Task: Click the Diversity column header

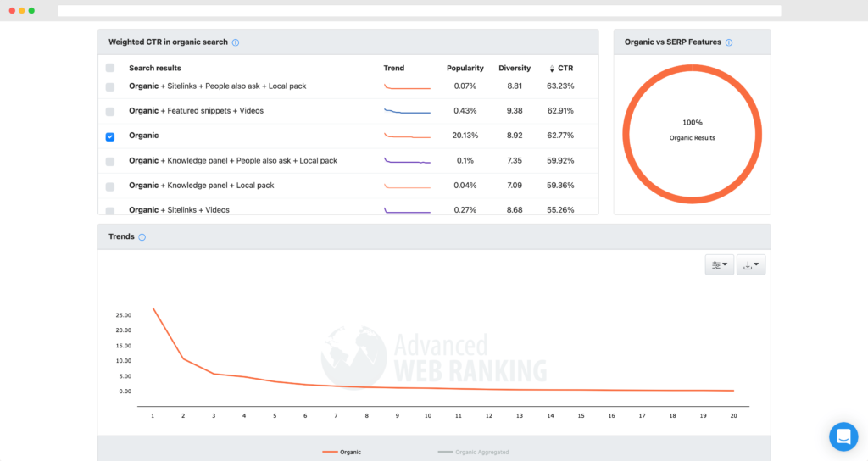Action: point(515,68)
